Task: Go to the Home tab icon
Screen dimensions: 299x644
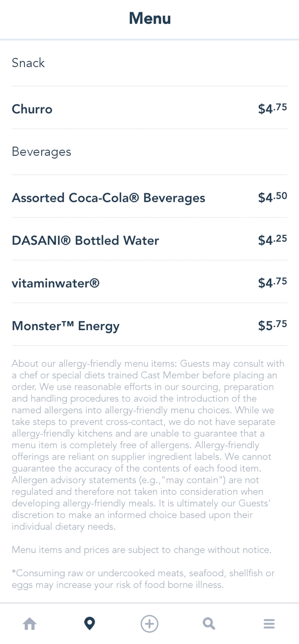Action: point(30,624)
